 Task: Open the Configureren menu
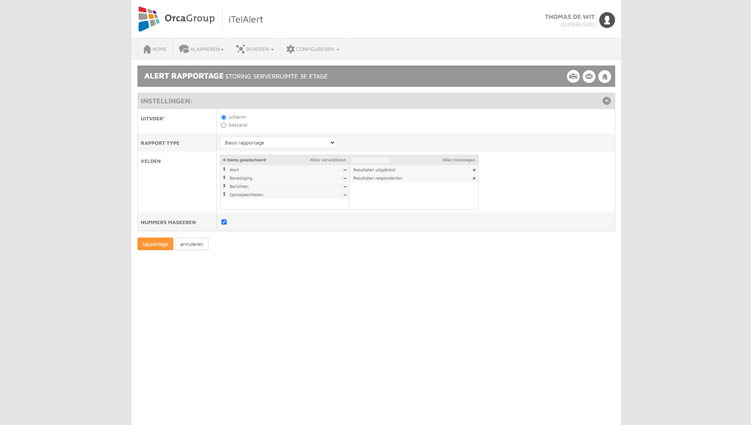coord(313,49)
